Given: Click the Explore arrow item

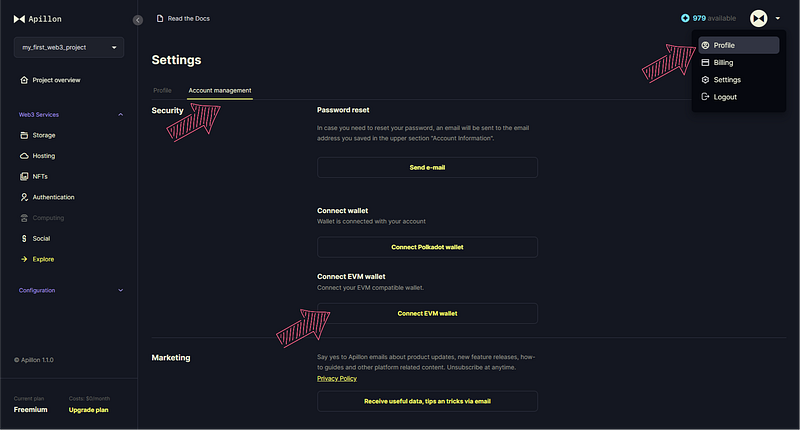Looking at the screenshot, I should point(37,259).
